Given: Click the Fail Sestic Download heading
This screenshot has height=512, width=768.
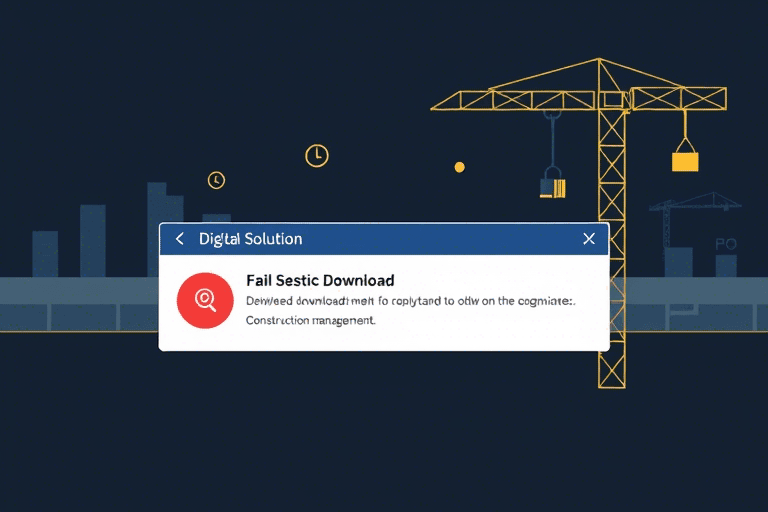Looking at the screenshot, I should click(x=320, y=281).
